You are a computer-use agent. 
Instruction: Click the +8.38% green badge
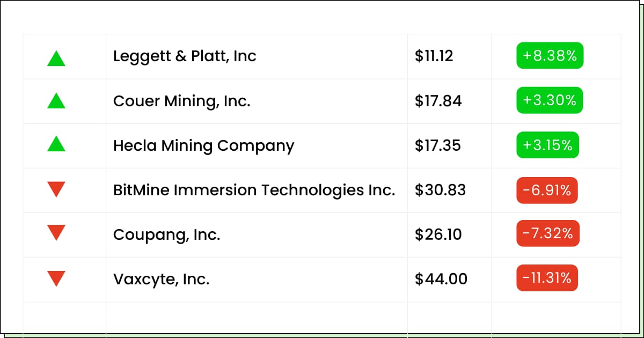(x=550, y=56)
